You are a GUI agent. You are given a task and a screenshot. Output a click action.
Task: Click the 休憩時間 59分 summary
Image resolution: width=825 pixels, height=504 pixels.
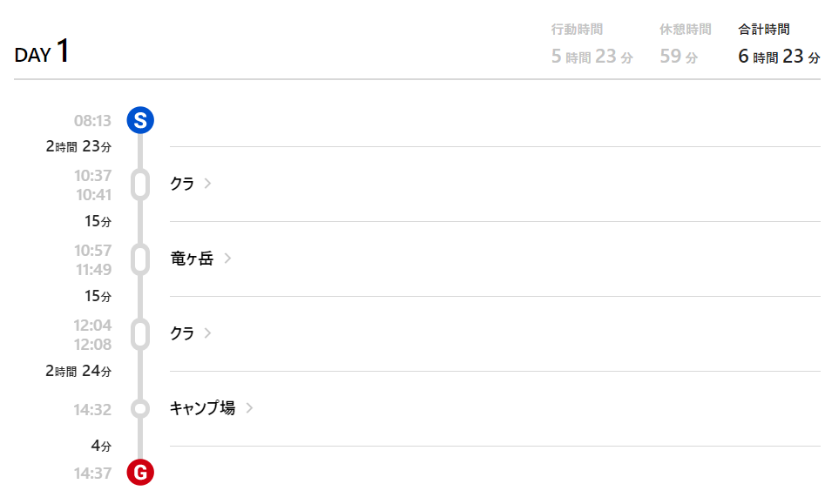pos(686,44)
